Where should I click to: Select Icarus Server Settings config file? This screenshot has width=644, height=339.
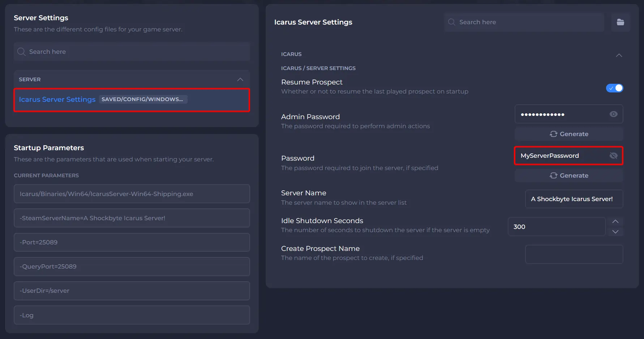point(57,100)
